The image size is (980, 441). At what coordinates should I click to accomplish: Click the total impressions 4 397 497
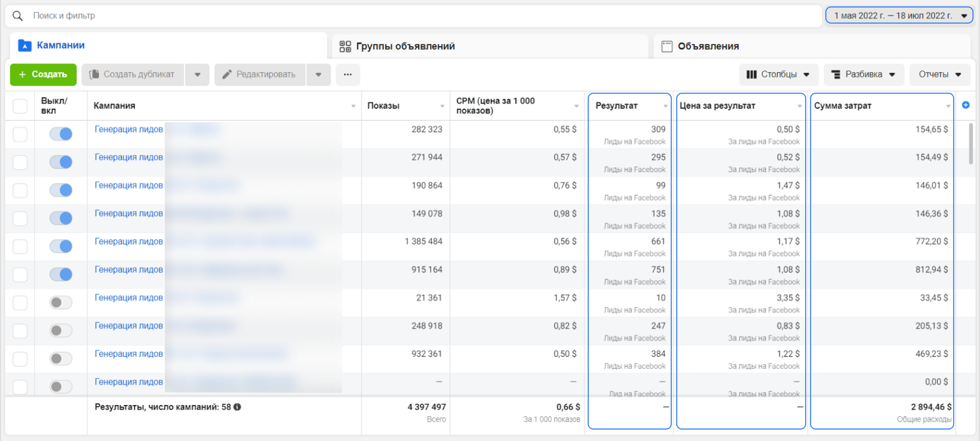pyautogui.click(x=426, y=407)
